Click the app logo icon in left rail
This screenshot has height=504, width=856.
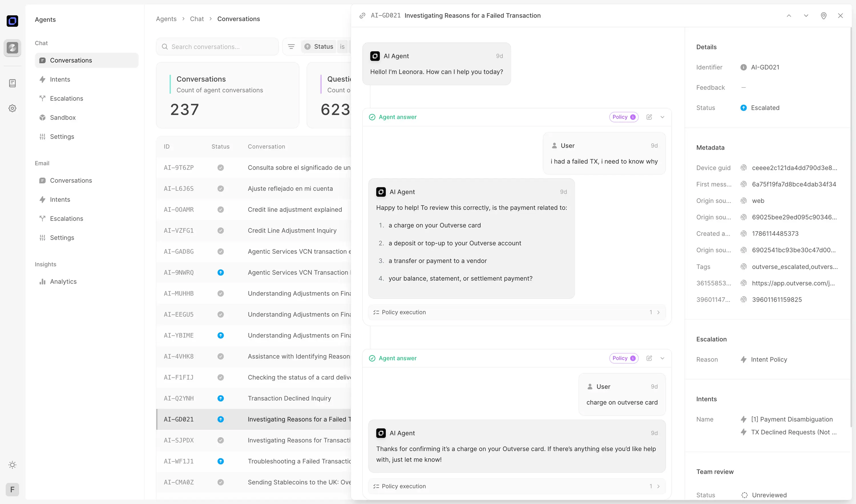[x=12, y=21]
